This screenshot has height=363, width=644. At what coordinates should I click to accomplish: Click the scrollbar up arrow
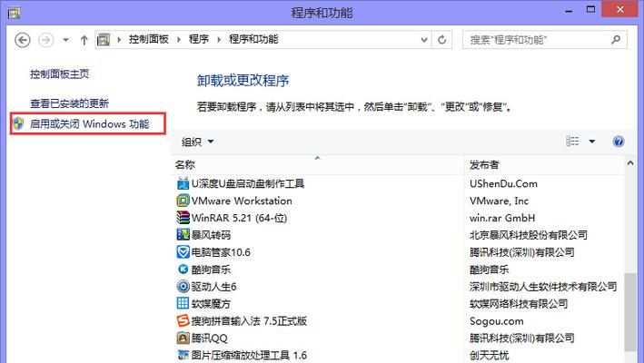tap(630, 163)
